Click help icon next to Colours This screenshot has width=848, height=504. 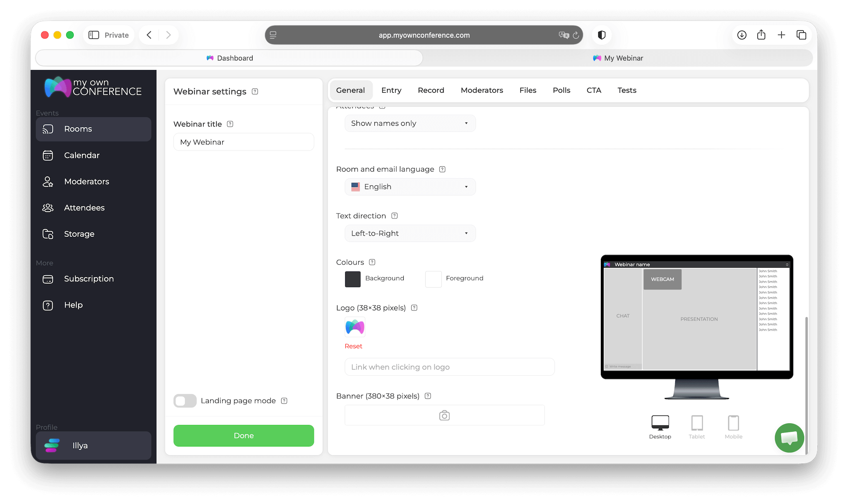click(x=372, y=262)
